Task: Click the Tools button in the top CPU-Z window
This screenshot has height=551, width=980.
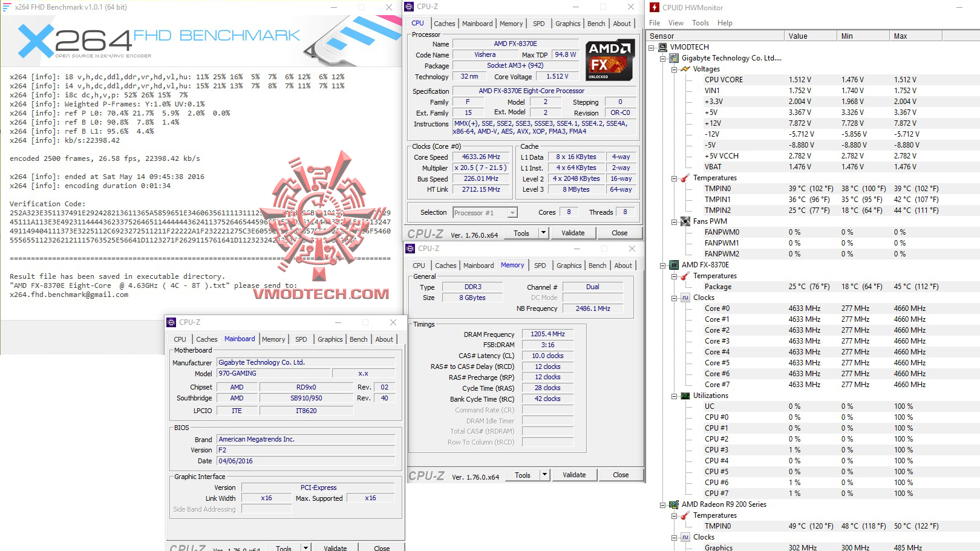Action: (x=521, y=233)
